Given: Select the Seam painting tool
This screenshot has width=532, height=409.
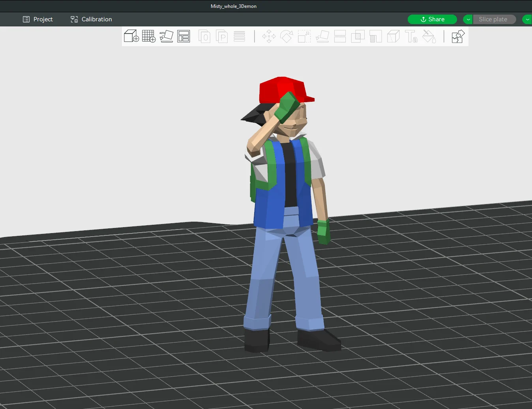Looking at the screenshot, I should 393,36.
